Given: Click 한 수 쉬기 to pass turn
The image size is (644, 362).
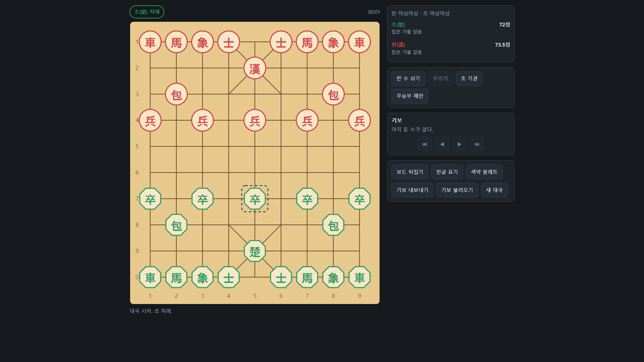Looking at the screenshot, I should click(408, 78).
